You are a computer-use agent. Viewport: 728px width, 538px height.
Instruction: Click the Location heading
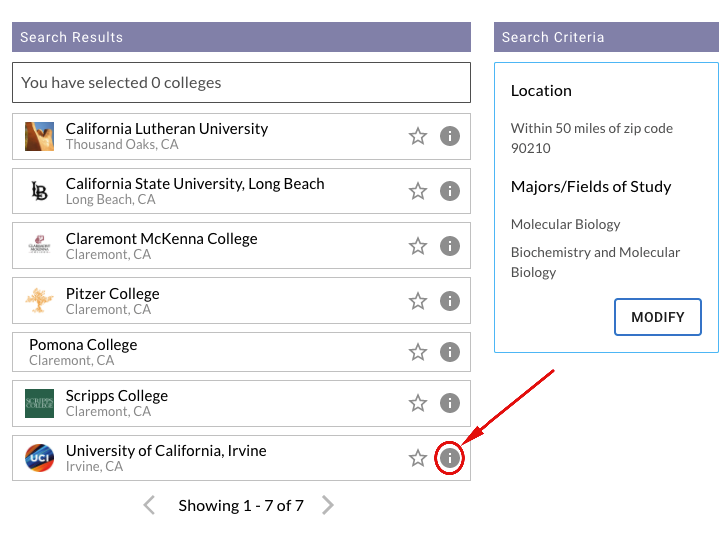click(541, 91)
